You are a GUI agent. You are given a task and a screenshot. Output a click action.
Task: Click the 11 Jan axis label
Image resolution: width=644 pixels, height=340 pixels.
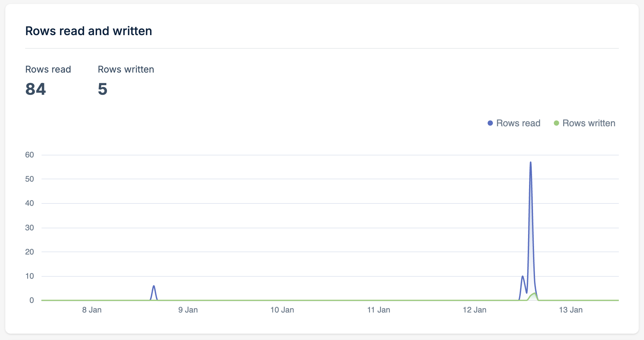pos(379,310)
